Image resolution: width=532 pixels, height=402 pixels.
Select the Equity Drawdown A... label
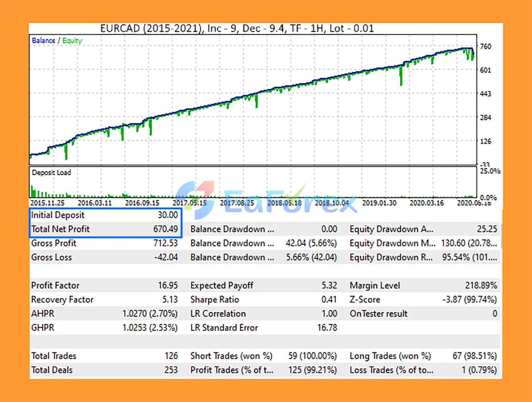tap(391, 229)
